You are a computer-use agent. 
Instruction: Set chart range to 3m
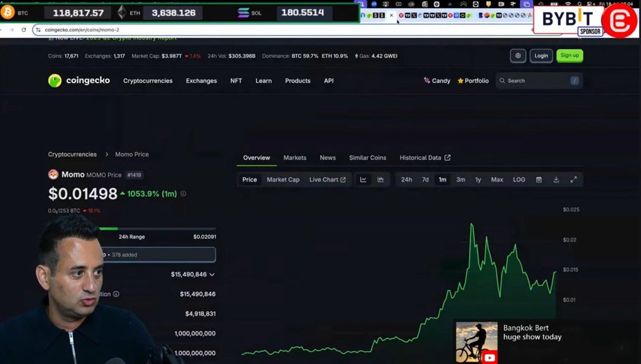click(461, 179)
